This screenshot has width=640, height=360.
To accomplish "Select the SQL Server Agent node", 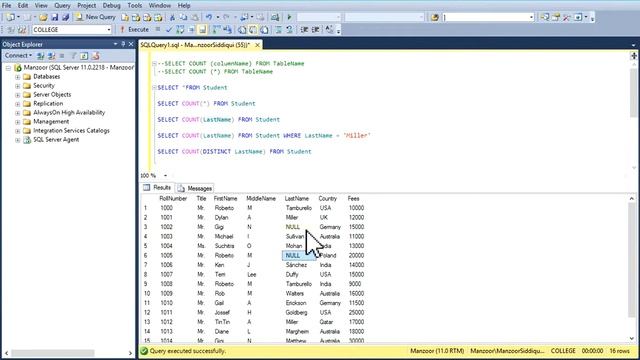I will point(56,139).
